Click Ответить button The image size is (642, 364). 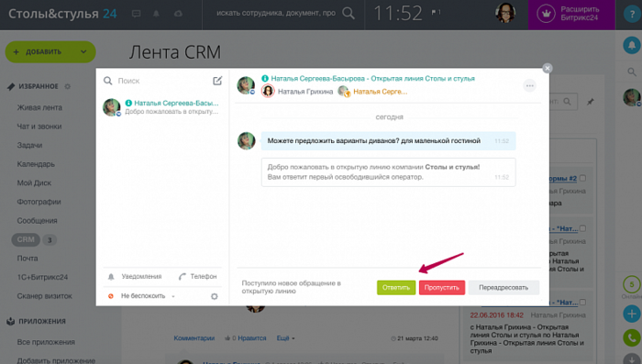(x=396, y=287)
